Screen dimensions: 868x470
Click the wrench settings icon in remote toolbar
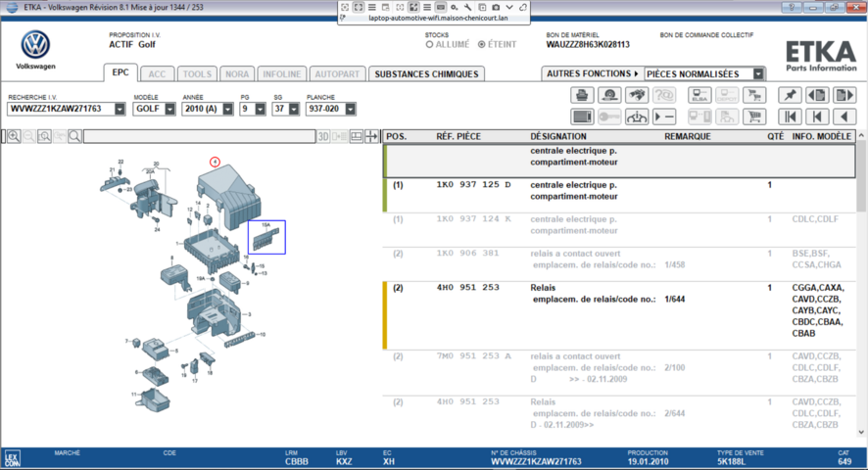pyautogui.click(x=467, y=7)
